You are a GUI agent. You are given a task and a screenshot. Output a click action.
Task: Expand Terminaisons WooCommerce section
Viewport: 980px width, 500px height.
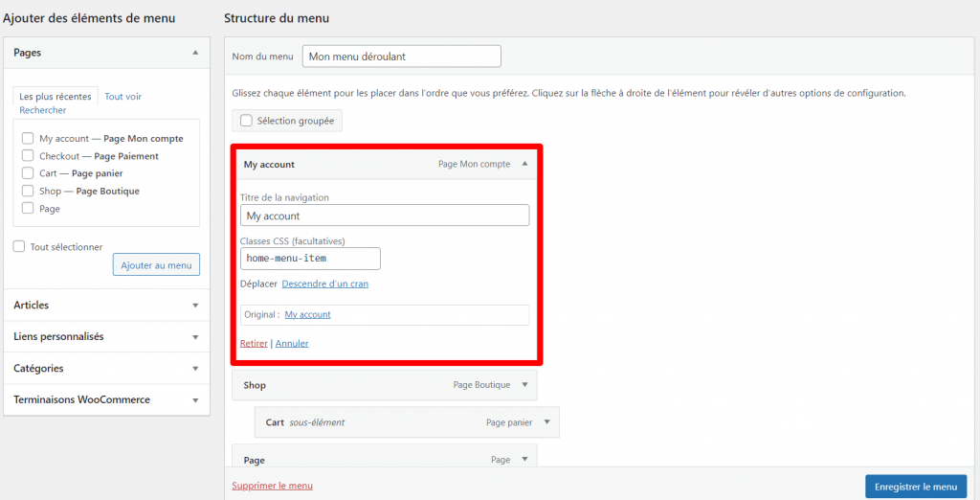click(195, 400)
